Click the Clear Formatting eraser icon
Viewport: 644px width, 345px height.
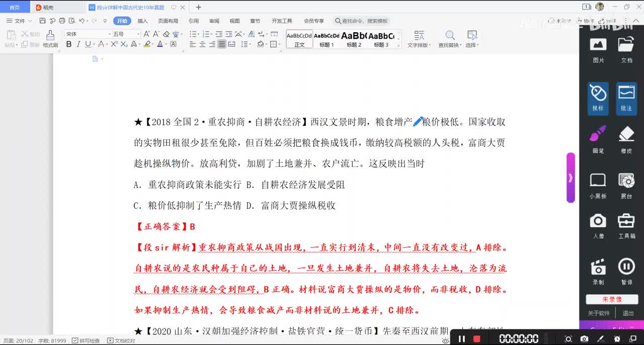pyautogui.click(x=166, y=34)
